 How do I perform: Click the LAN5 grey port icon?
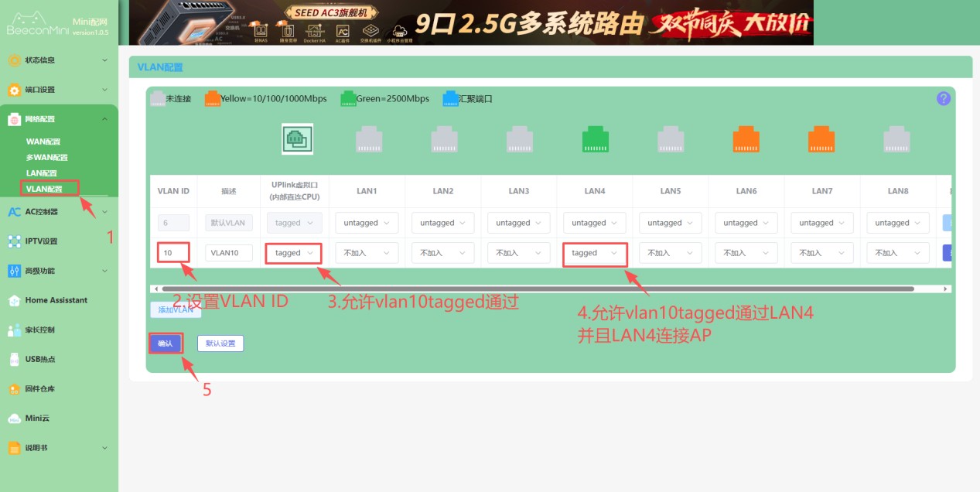(x=671, y=139)
